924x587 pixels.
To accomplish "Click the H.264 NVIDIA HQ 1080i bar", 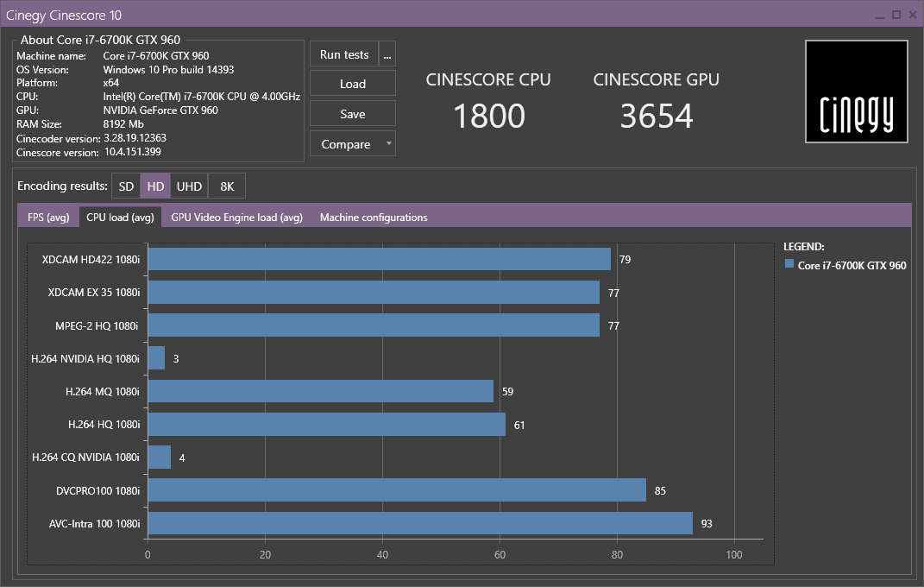I will pyautogui.click(x=157, y=357).
